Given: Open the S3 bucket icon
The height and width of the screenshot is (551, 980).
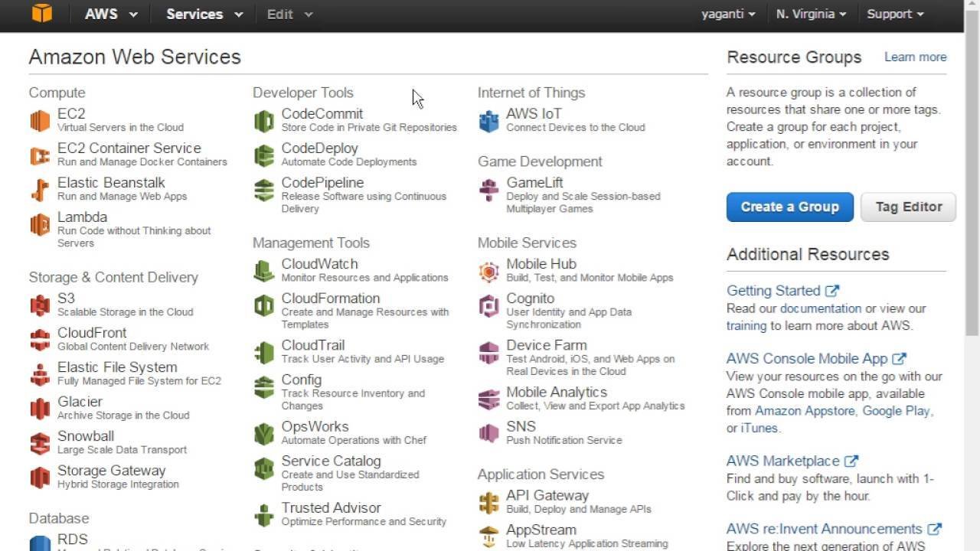Looking at the screenshot, I should [40, 305].
